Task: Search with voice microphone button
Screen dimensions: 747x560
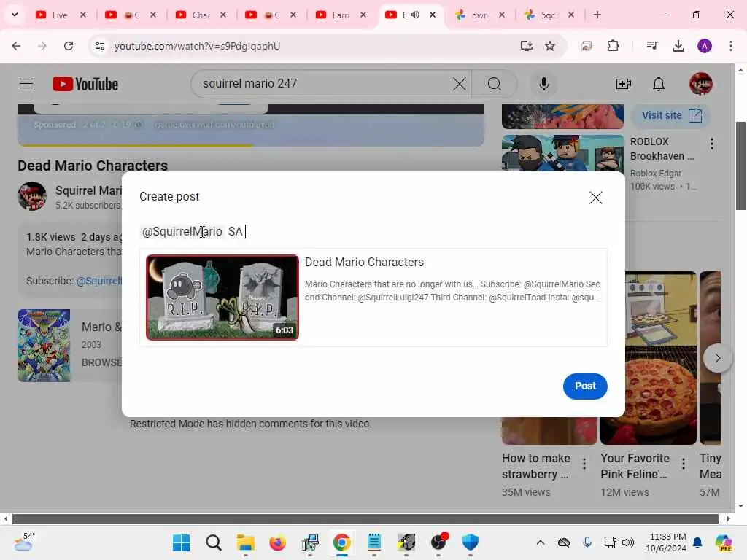Action: pos(543,84)
